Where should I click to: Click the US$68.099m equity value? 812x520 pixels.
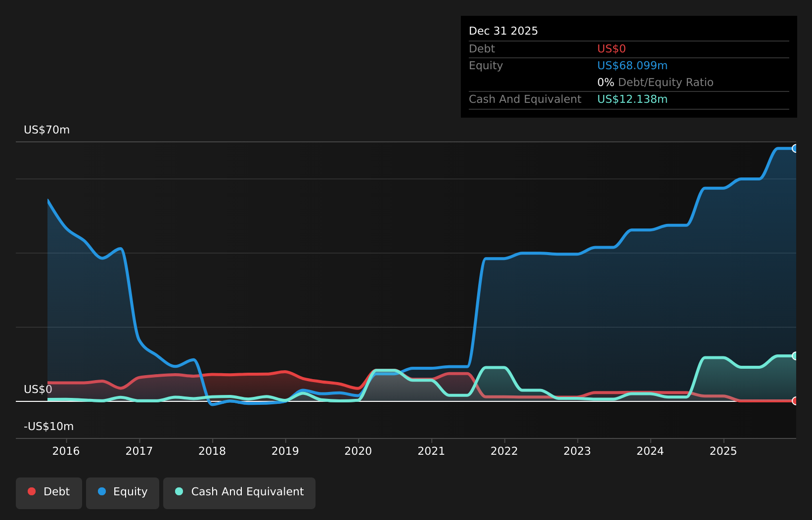click(x=632, y=66)
